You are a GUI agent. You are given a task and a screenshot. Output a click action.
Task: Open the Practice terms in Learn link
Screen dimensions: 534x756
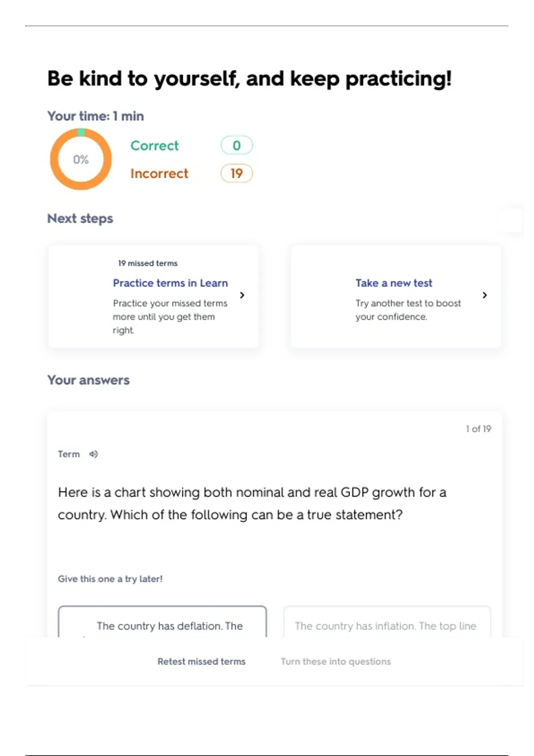(170, 283)
